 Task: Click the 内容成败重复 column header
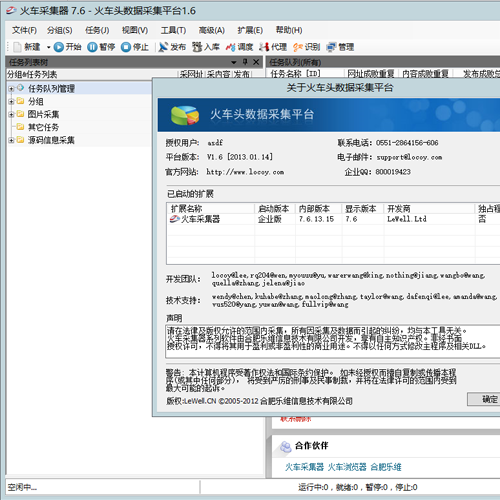[x=425, y=74]
